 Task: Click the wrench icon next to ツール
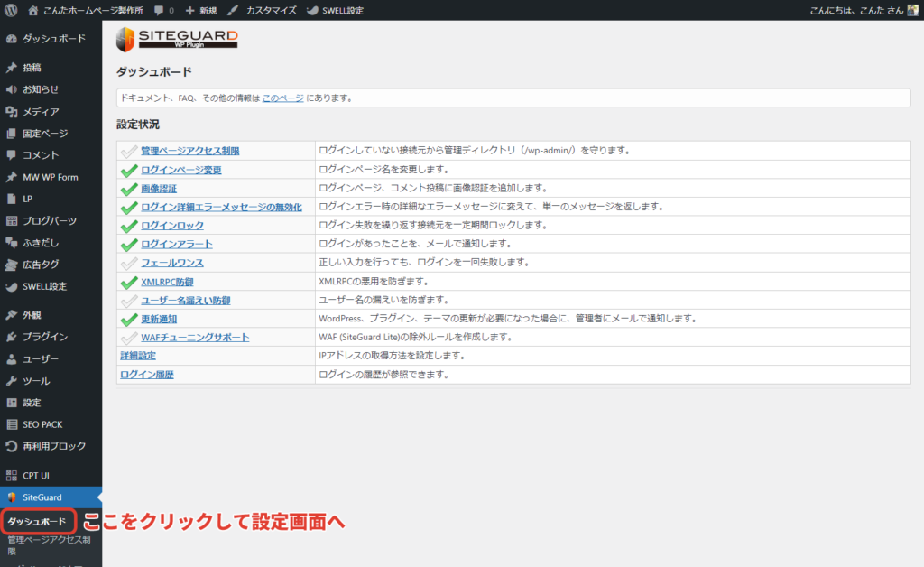click(x=11, y=381)
